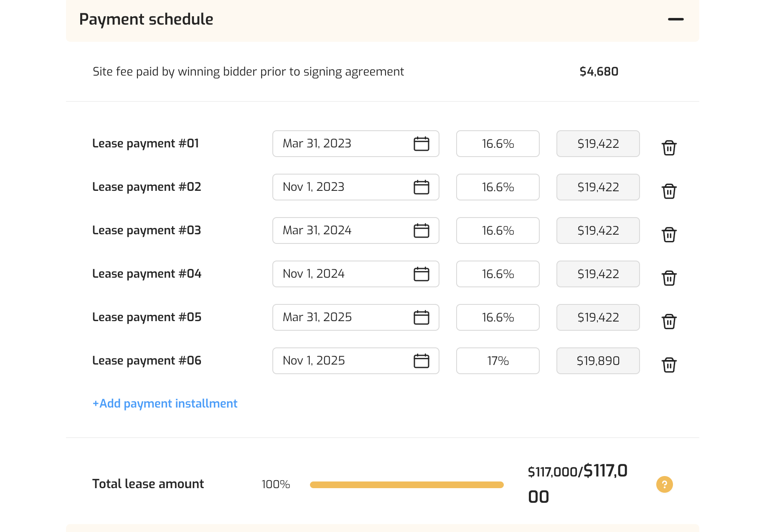777x532 pixels.
Task: Delete Lease payment #02 row
Action: [669, 191]
